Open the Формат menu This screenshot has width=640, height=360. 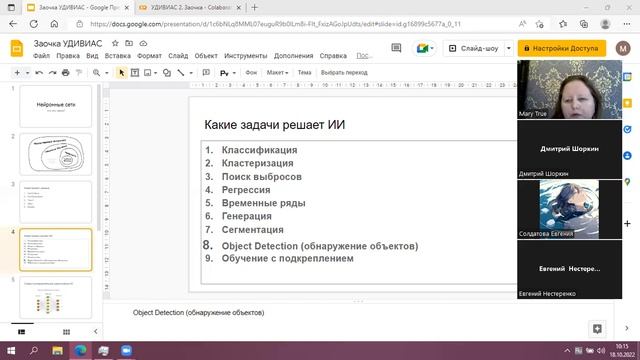149,56
